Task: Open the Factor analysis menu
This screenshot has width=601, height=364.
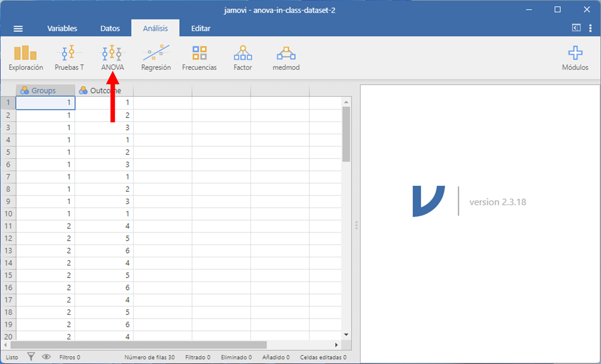Action: click(243, 58)
